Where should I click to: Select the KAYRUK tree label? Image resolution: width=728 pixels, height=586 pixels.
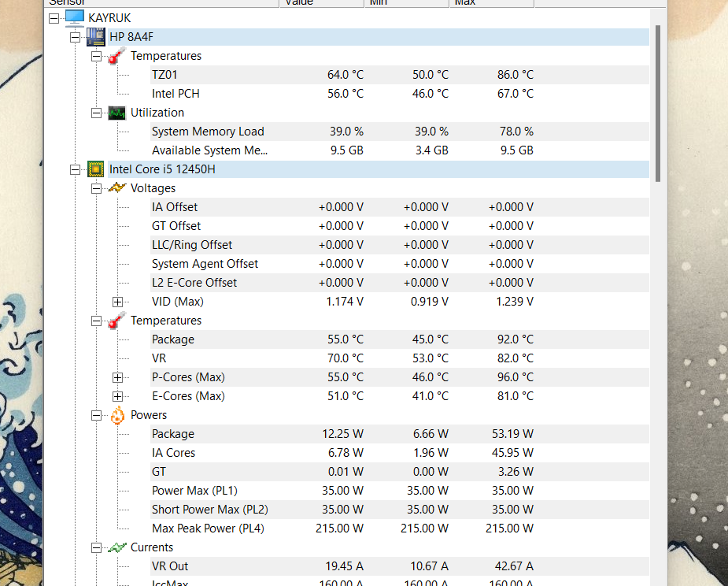tap(109, 17)
